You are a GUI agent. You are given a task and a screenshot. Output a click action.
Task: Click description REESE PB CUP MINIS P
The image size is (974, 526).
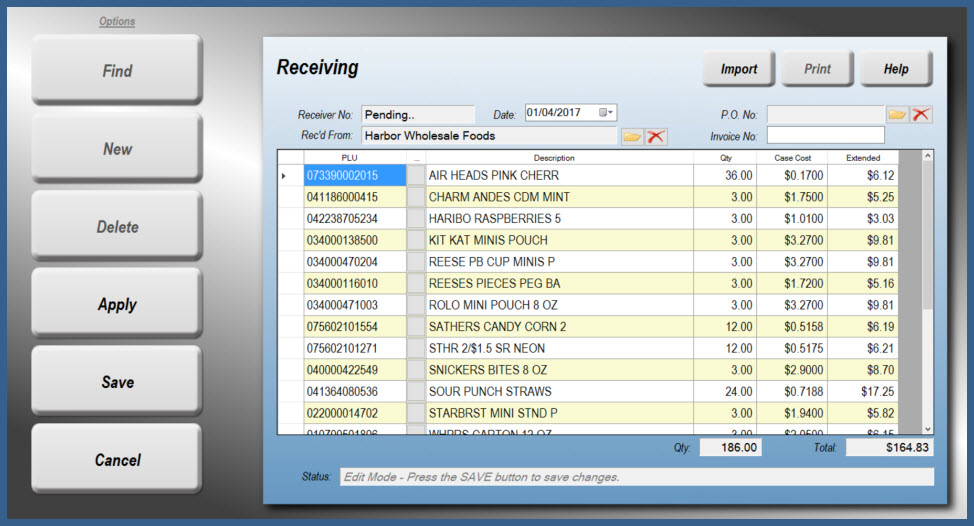tap(560, 262)
